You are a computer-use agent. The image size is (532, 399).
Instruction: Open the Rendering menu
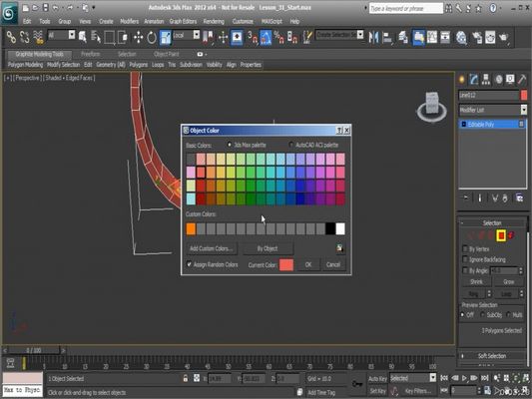point(214,21)
